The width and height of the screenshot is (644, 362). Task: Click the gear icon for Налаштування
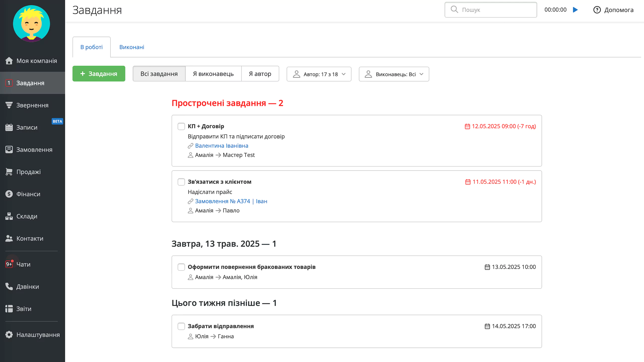point(9,335)
